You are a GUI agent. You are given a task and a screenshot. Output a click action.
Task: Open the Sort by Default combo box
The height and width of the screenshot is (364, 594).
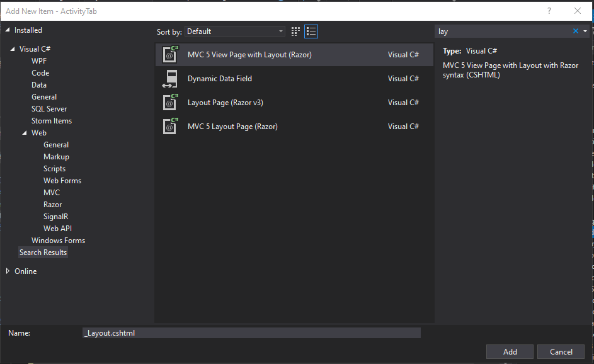tap(235, 31)
